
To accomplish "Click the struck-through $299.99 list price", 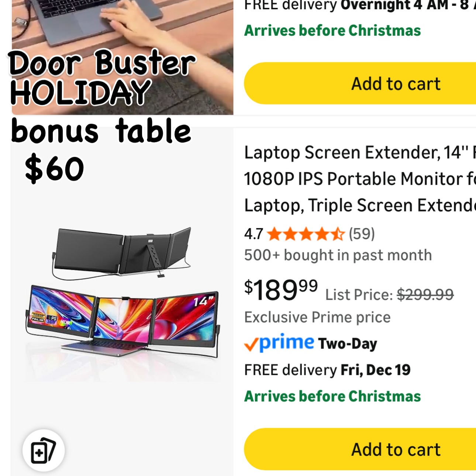I will [x=425, y=294].
